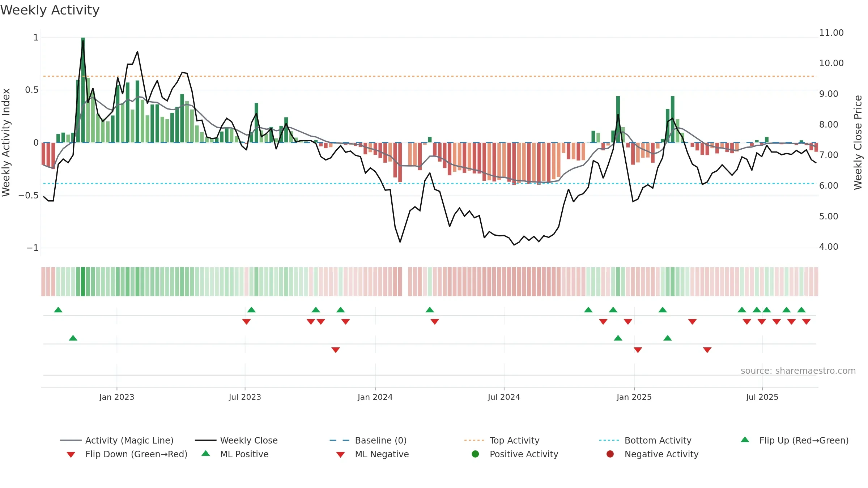Image resolution: width=868 pixels, height=488 pixels.
Task: Click the '−0.5' left axis tick label
Action: click(29, 196)
